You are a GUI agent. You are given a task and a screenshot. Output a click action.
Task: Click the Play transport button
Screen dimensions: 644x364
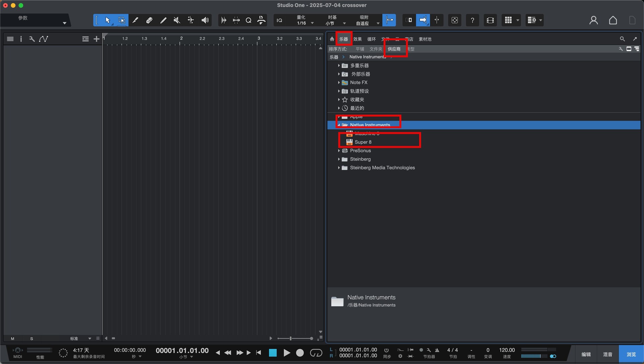point(287,353)
